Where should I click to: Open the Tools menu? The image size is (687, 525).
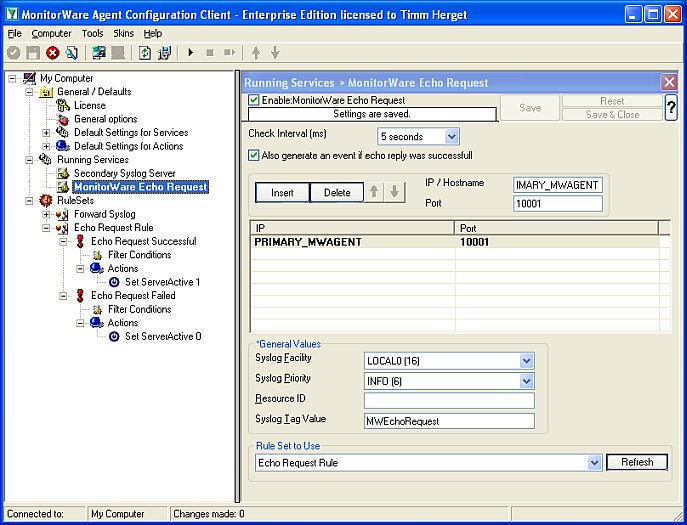(x=92, y=34)
